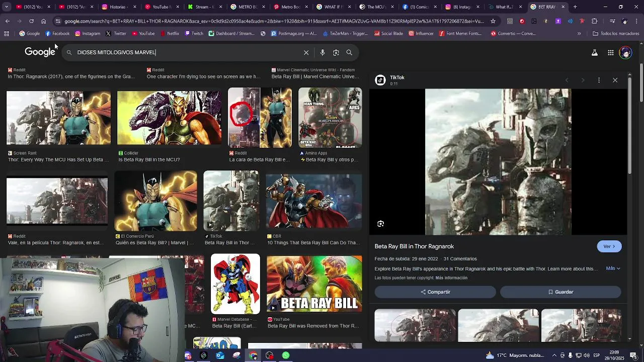Close the image preview panel

click(x=615, y=80)
